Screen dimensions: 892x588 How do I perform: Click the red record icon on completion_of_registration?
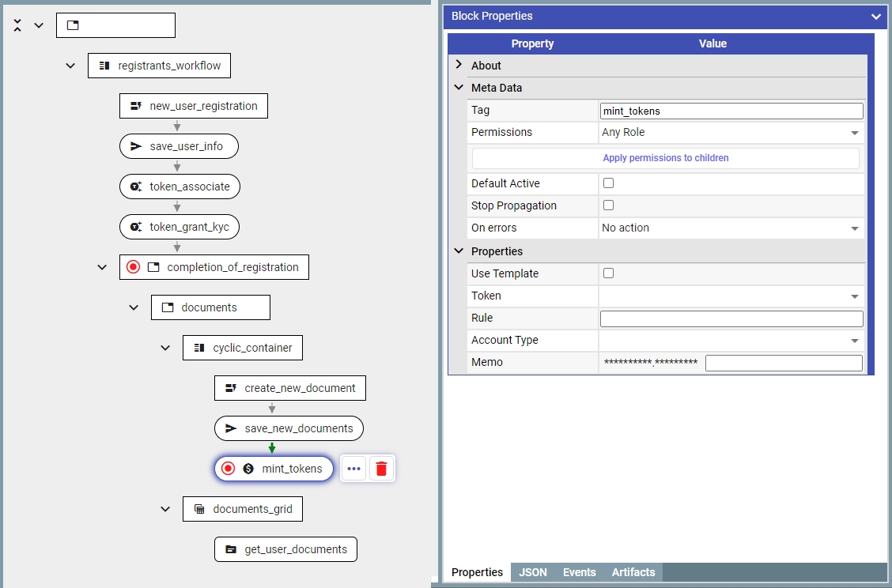133,267
